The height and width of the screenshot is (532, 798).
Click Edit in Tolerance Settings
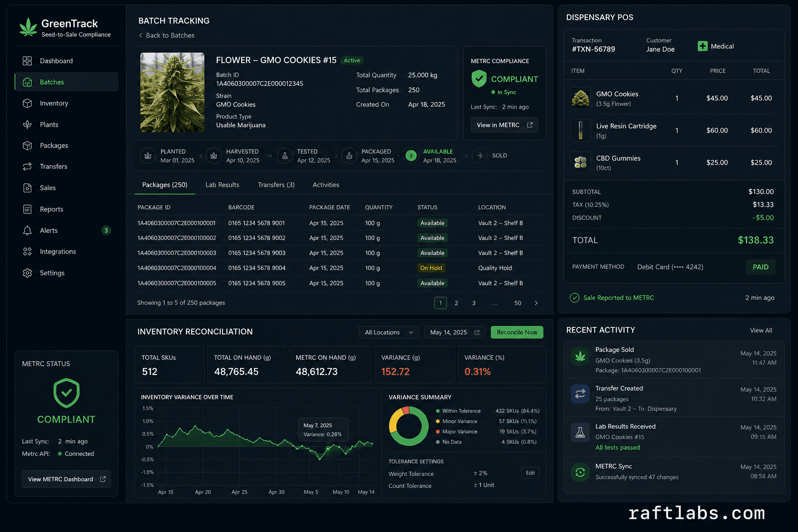click(530, 473)
